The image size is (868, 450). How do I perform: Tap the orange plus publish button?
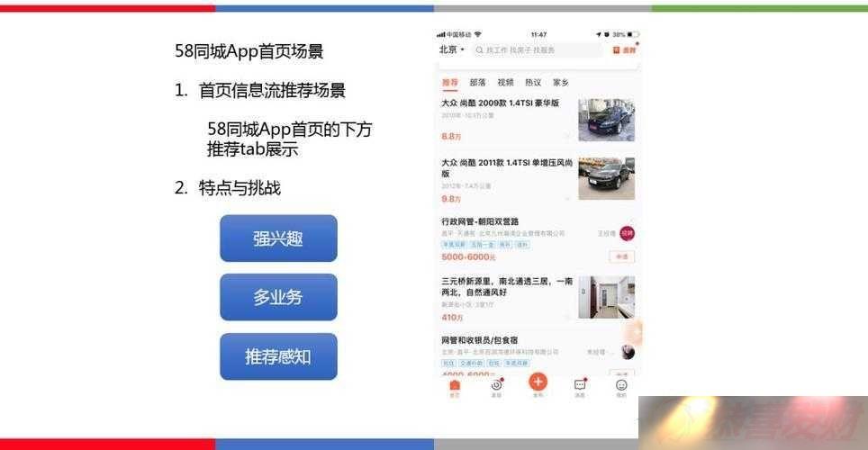tap(538, 382)
